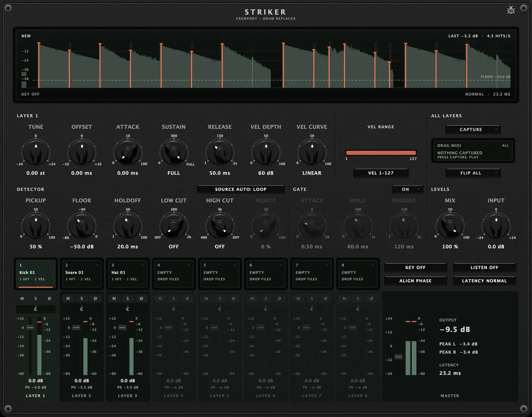Invert phase of Layer 3 with Ø
The height and width of the screenshot is (417, 532).
(x=141, y=299)
